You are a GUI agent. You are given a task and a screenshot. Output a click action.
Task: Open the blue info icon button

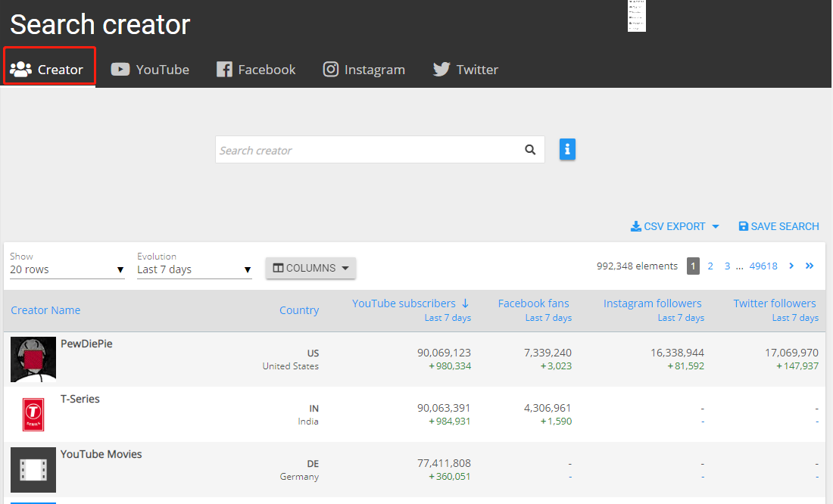567,149
